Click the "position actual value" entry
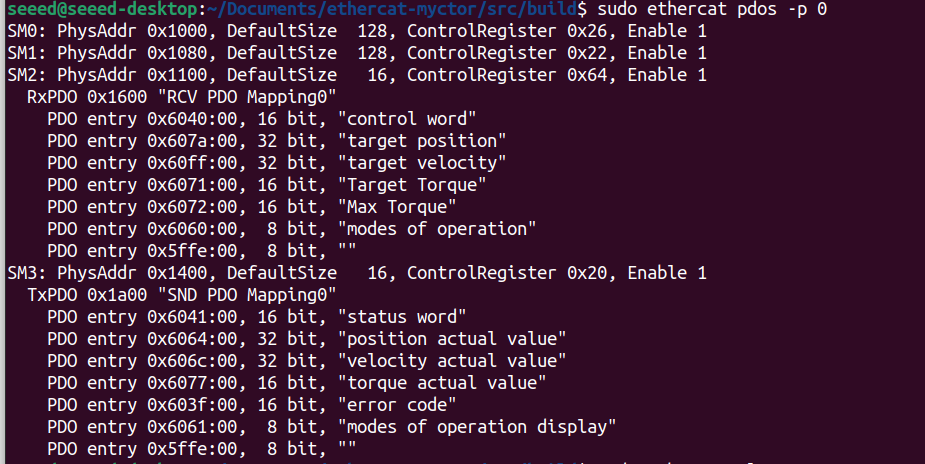 click(x=306, y=339)
